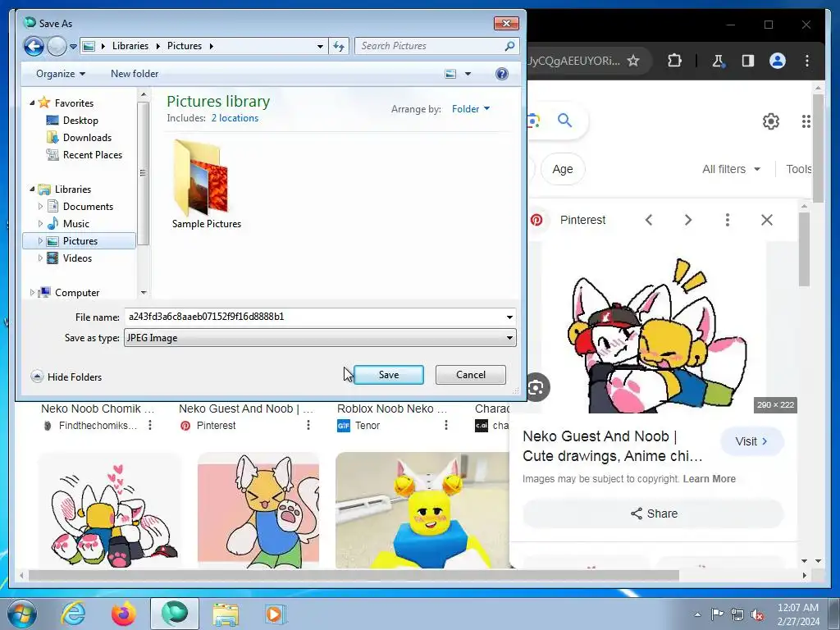
Task: Select Pictures library in the tree
Action: tap(80, 241)
